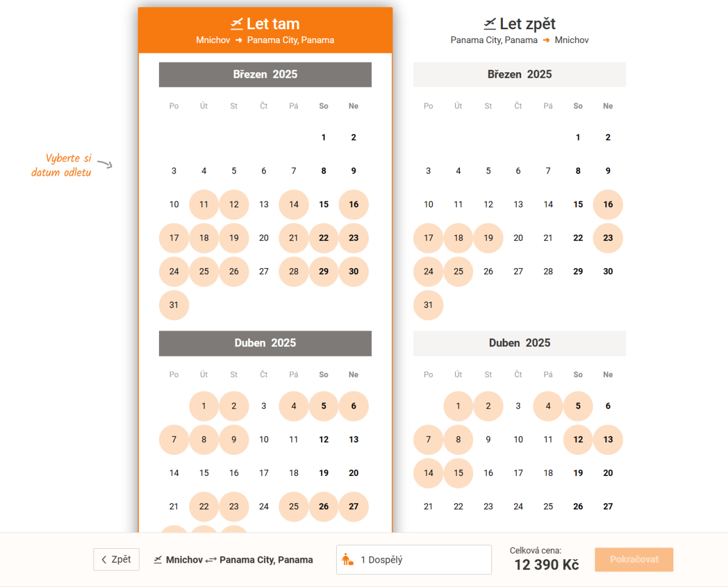
Task: Choose April 13 in the return flight calendar
Action: (x=608, y=440)
